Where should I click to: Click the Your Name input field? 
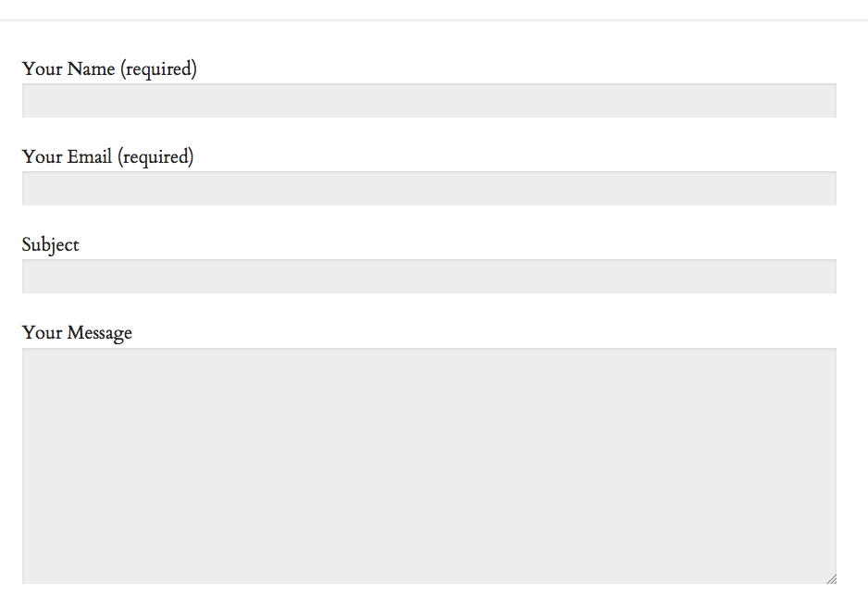click(x=429, y=100)
